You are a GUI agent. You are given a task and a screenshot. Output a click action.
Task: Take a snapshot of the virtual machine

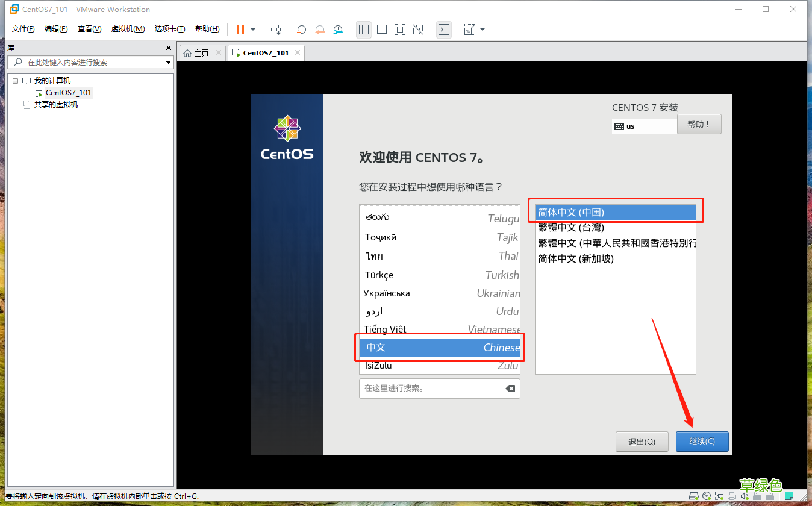301,29
